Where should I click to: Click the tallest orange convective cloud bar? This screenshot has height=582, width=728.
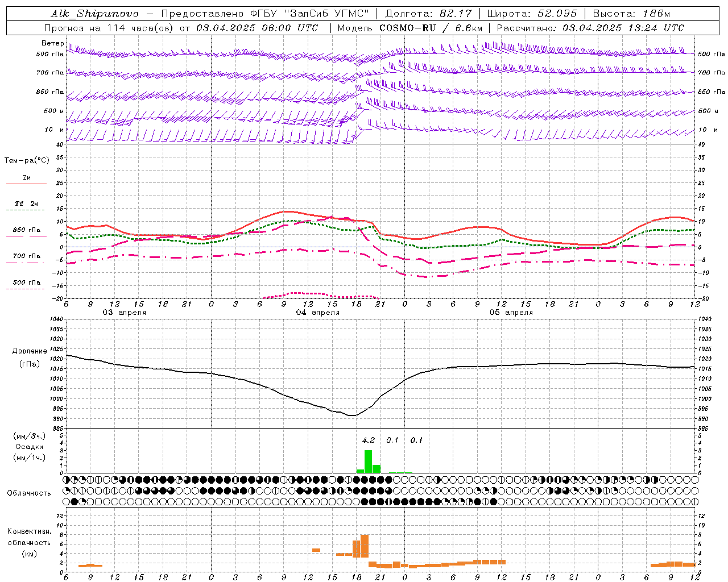tap(365, 546)
